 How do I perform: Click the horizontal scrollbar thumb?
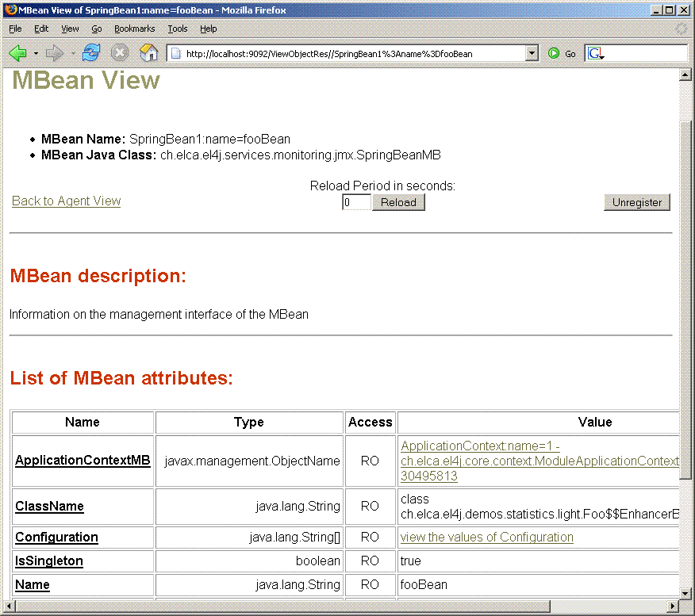pos(282,606)
